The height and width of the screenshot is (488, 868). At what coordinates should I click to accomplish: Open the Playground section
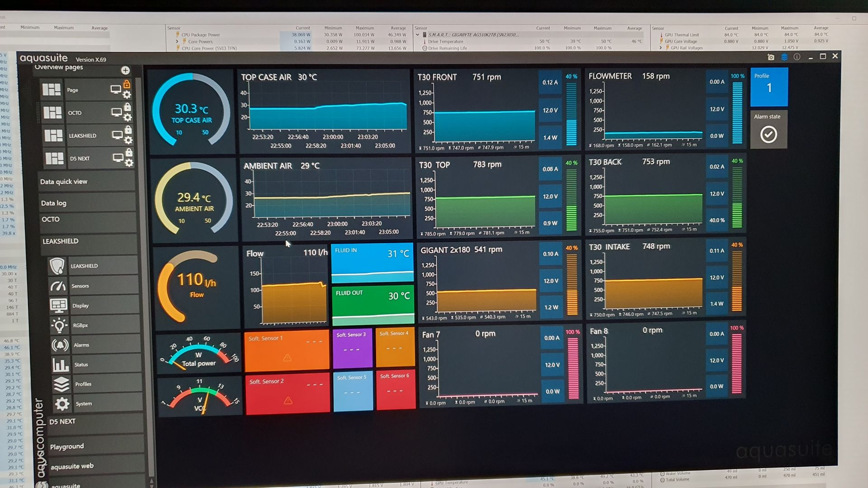(x=67, y=446)
